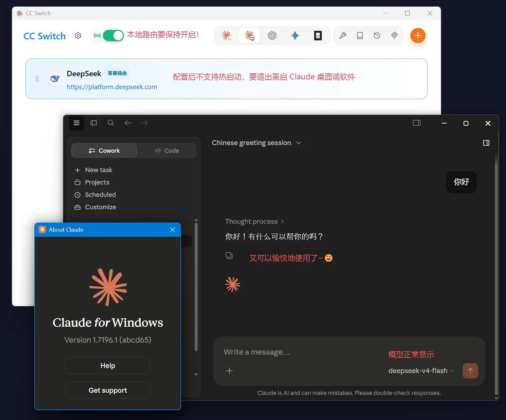Click the Get support button
Viewport: 506px width, 420px height.
coord(108,390)
